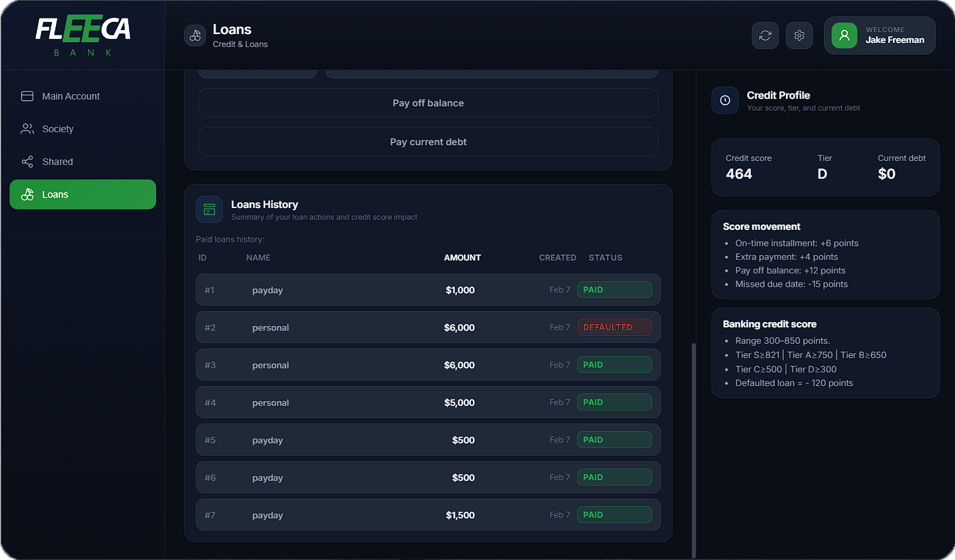Click the AMOUNT column header
Viewport: 955px width, 560px height.
(x=462, y=258)
